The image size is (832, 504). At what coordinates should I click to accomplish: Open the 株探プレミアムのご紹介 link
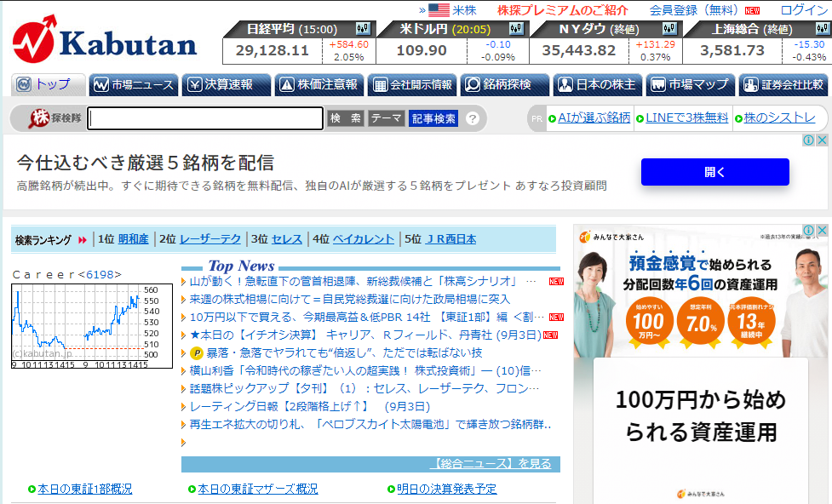[563, 10]
